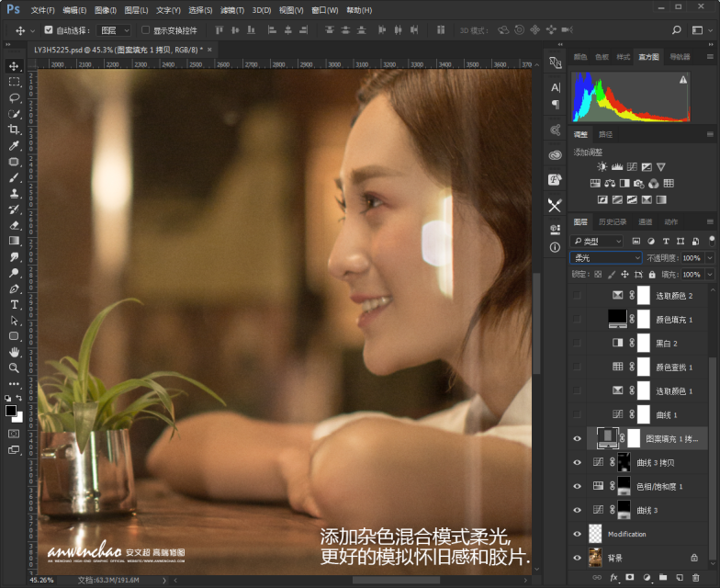Select the Gradient tool
Image resolution: width=720 pixels, height=588 pixels.
(x=15, y=241)
